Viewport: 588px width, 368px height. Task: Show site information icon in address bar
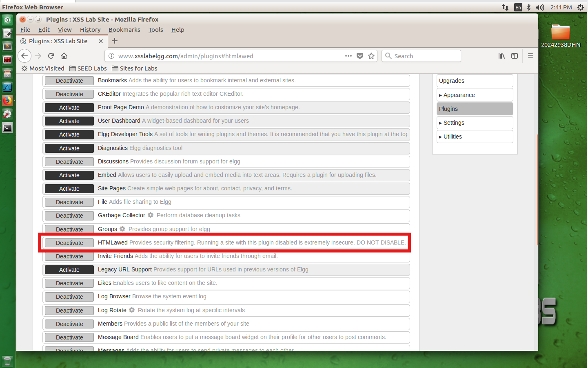click(111, 56)
